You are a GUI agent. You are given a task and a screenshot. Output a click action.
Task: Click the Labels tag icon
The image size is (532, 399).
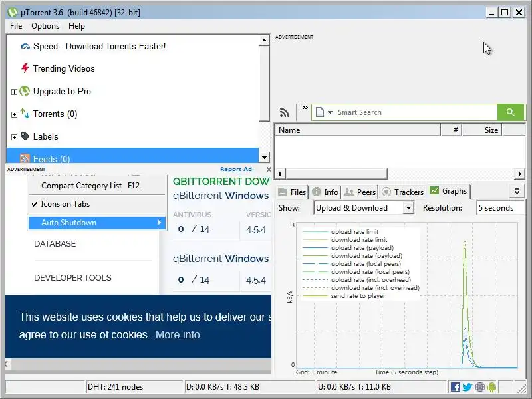pos(25,136)
